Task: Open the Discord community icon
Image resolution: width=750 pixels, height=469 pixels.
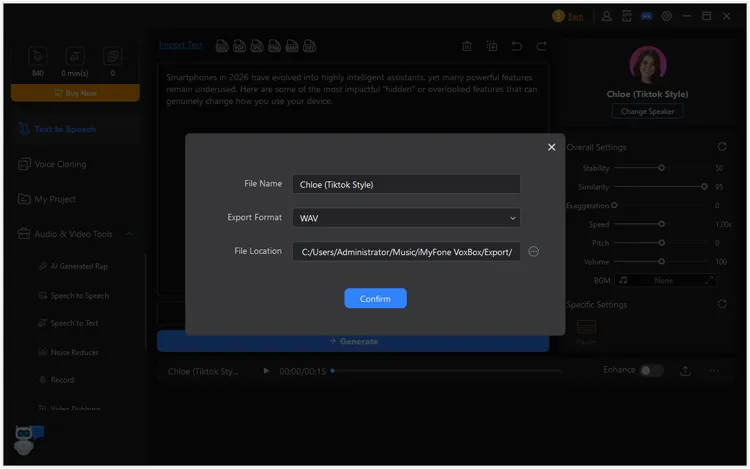Action: [646, 16]
